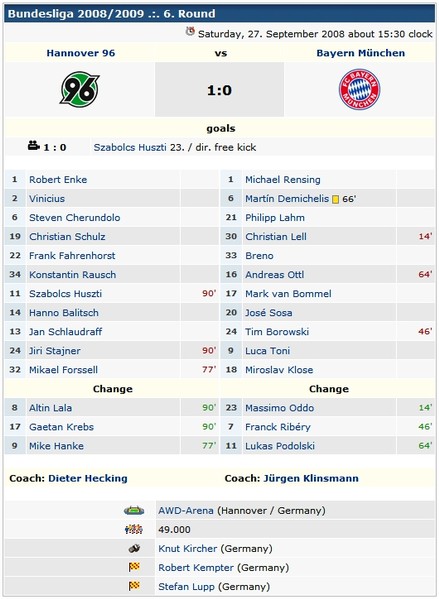Click the Hannover 96 club logo
The width and height of the screenshot is (439, 599).
[x=80, y=89]
